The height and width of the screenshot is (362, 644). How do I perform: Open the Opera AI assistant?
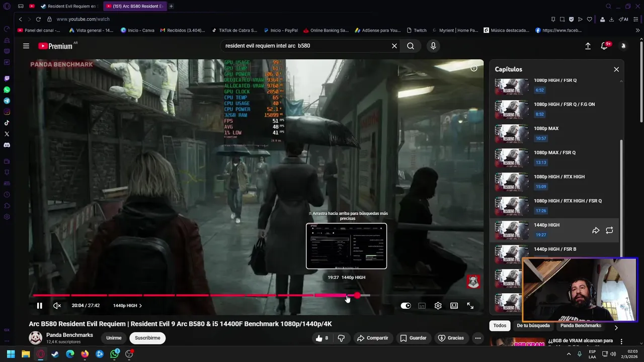pyautogui.click(x=623, y=19)
